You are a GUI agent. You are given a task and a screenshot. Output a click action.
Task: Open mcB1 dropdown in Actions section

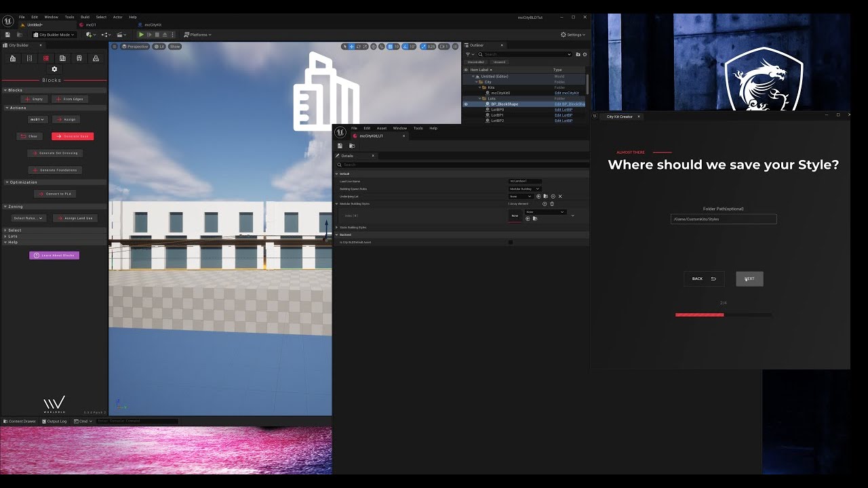[x=37, y=119]
